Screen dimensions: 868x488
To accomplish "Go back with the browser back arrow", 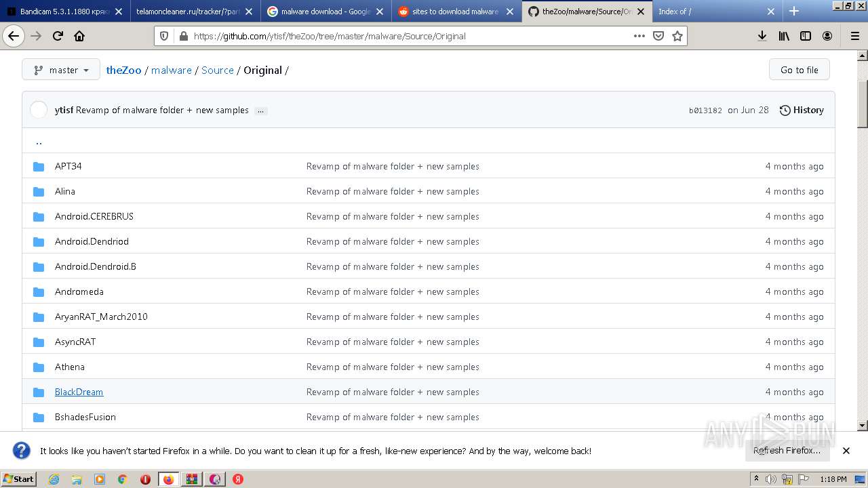I will coord(14,36).
